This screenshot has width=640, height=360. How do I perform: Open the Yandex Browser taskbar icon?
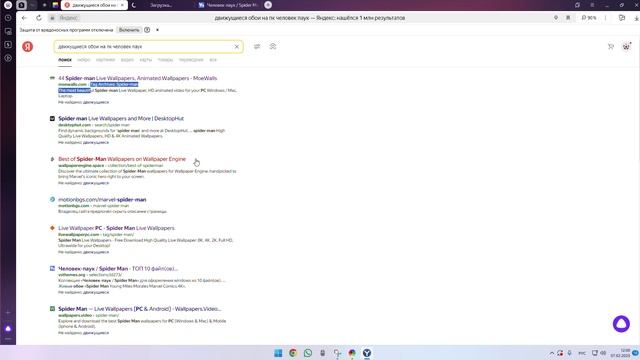pos(367,353)
